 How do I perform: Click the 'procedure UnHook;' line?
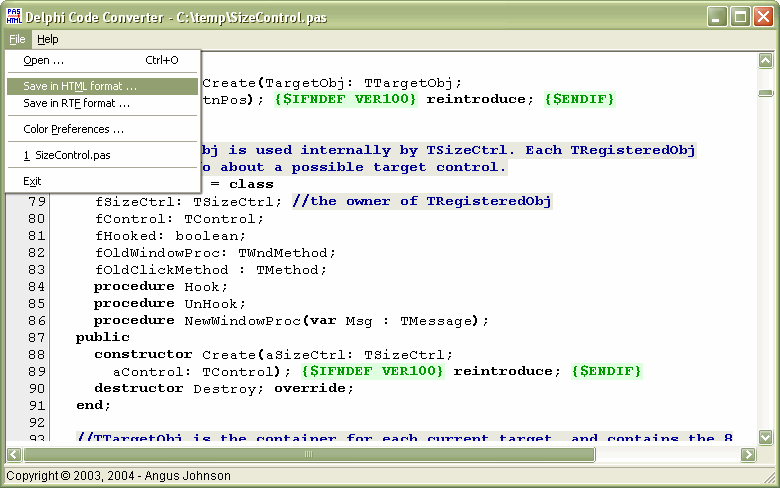[170, 304]
